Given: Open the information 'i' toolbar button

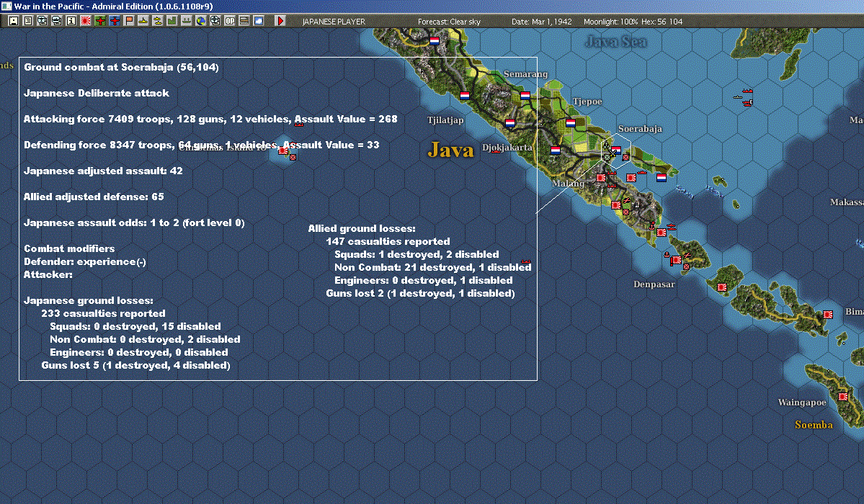Looking at the screenshot, I should (x=71, y=21).
